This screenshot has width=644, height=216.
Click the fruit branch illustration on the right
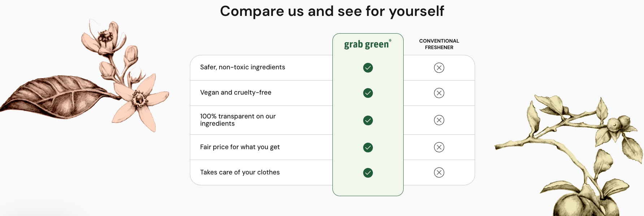[x=569, y=155]
